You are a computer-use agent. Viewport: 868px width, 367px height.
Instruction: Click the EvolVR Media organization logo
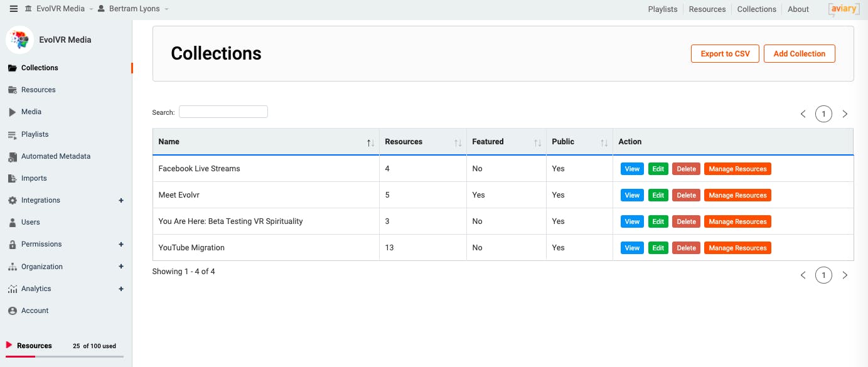(19, 40)
